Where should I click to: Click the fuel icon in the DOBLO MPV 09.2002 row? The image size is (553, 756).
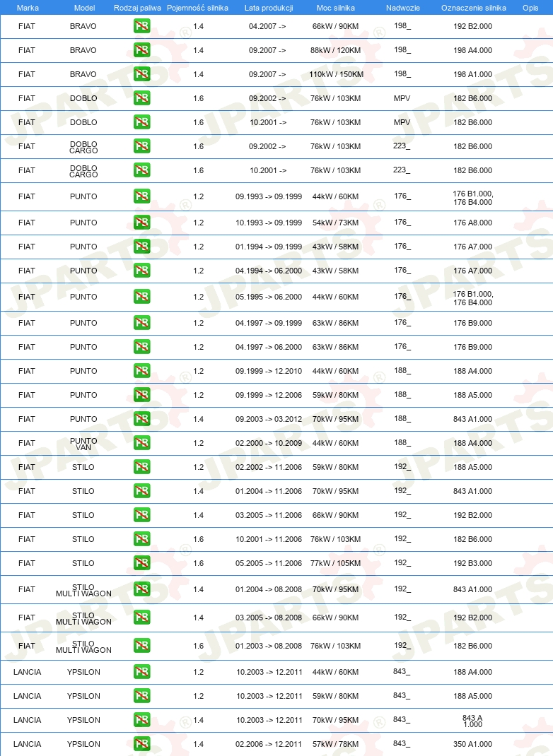click(142, 98)
